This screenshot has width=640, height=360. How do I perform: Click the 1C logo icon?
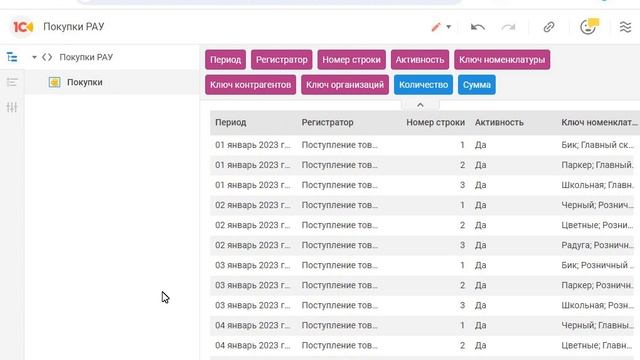coord(23,27)
